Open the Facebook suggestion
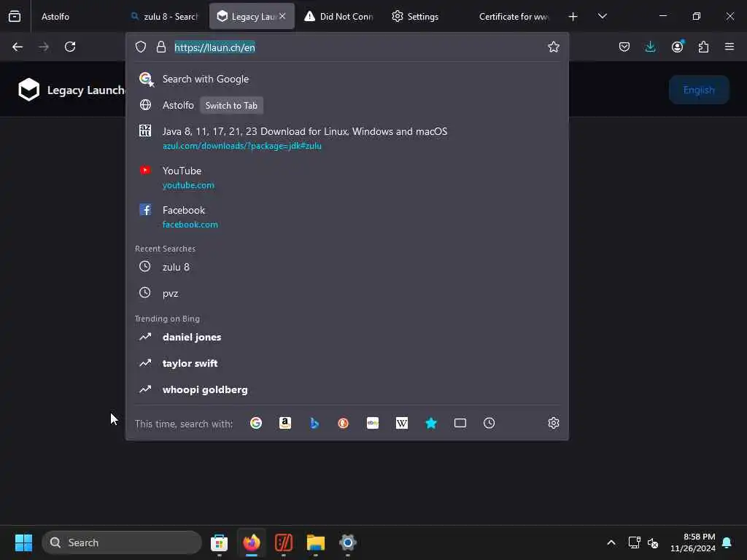The height and width of the screenshot is (560, 747). click(x=347, y=217)
